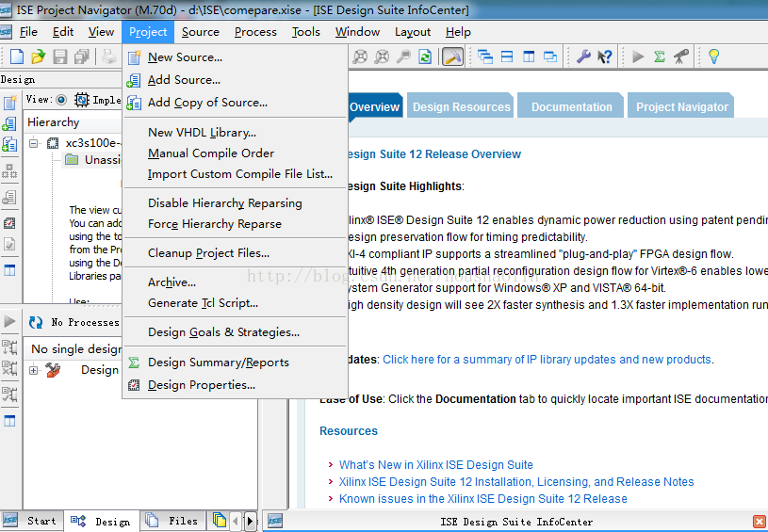Click the green Refresh page icon in toolbar
The width and height of the screenshot is (768, 532).
[x=425, y=56]
